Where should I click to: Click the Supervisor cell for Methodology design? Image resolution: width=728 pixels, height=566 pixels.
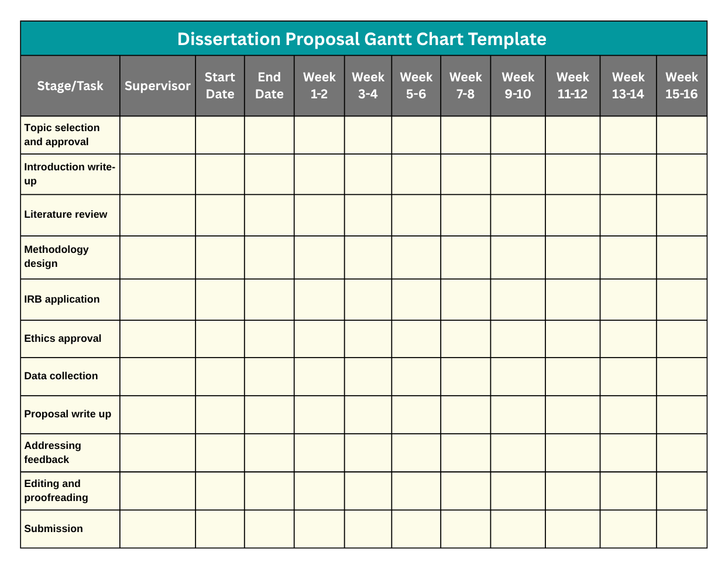tap(157, 257)
